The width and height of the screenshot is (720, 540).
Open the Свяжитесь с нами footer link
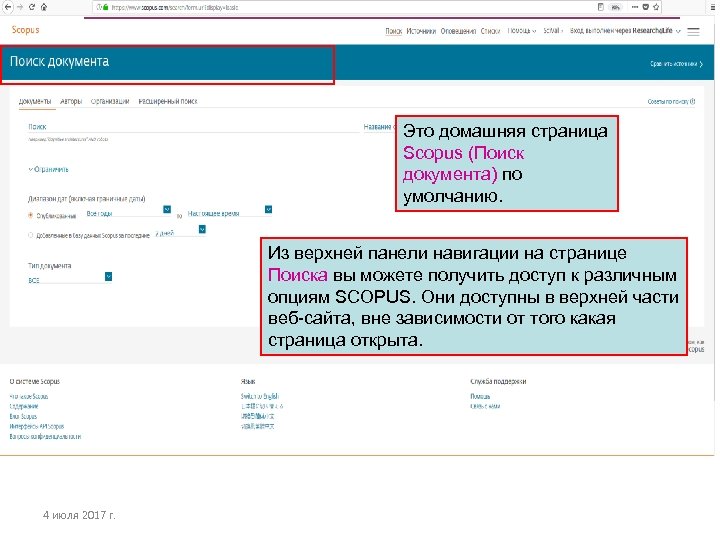tap(485, 406)
